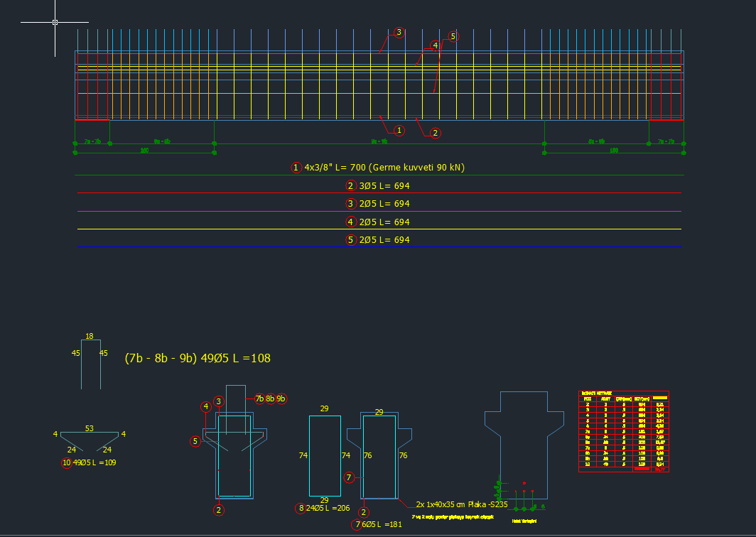Click circled number 5 beside the last 2Ø5 L= 694
The height and width of the screenshot is (537, 756).
point(350,240)
